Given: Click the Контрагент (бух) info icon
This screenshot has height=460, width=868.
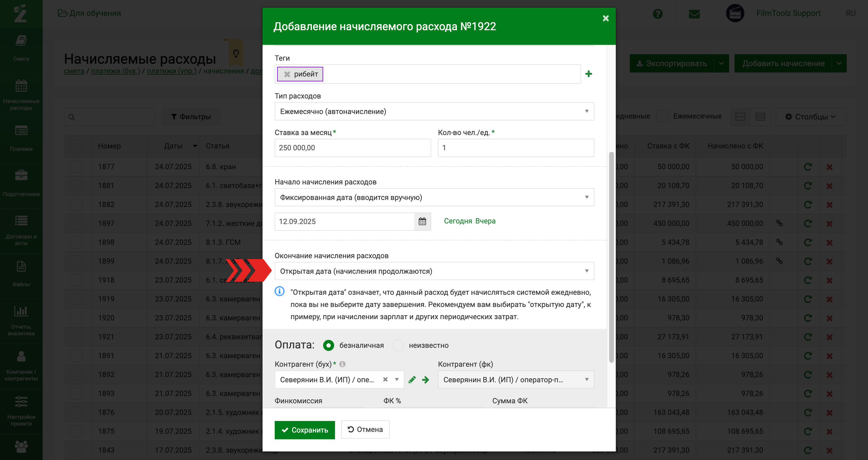Looking at the screenshot, I should pos(342,364).
